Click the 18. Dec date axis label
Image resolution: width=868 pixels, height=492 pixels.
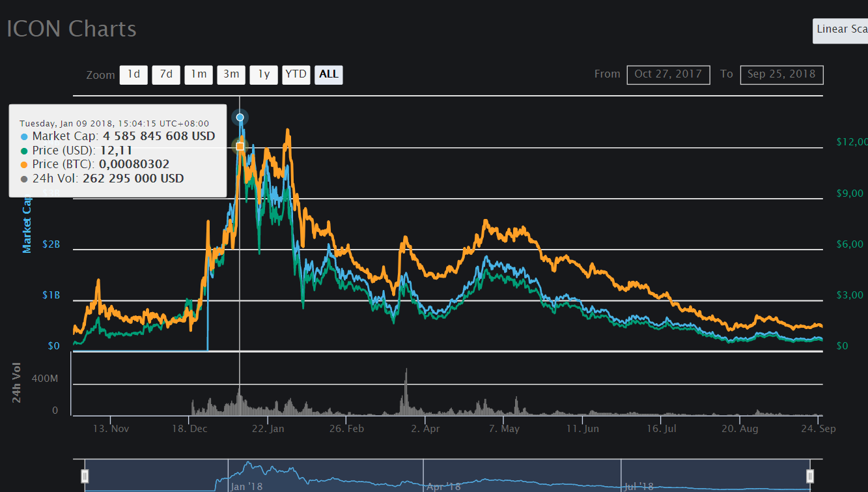[x=189, y=429]
